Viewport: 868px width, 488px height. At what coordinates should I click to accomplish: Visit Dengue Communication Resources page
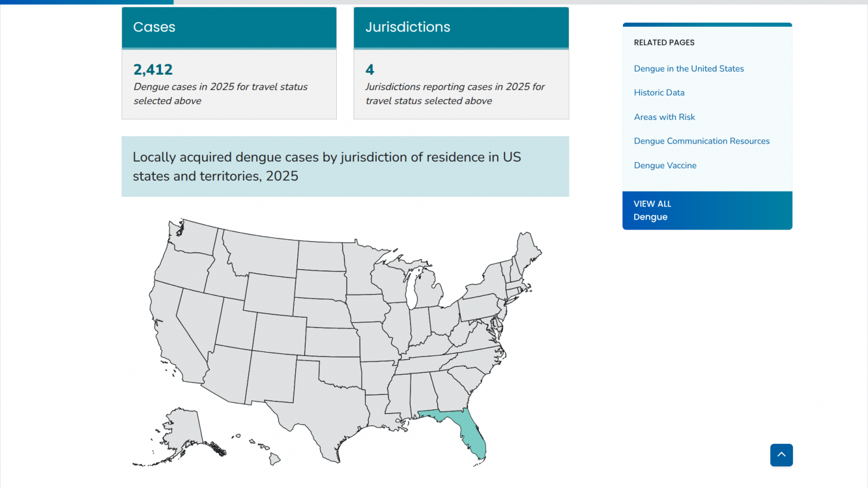point(701,141)
